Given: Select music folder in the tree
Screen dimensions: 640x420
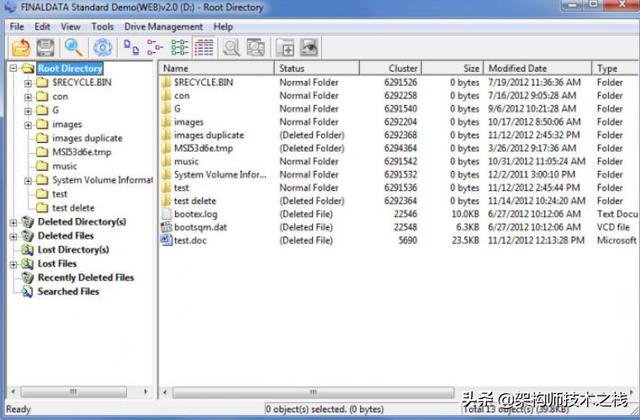Looking at the screenshot, I should coord(64,166).
